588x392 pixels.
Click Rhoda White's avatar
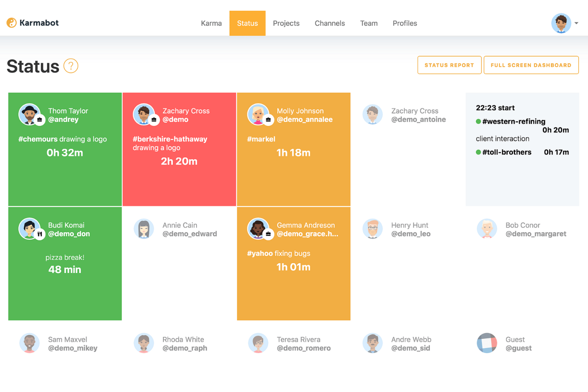(x=144, y=343)
